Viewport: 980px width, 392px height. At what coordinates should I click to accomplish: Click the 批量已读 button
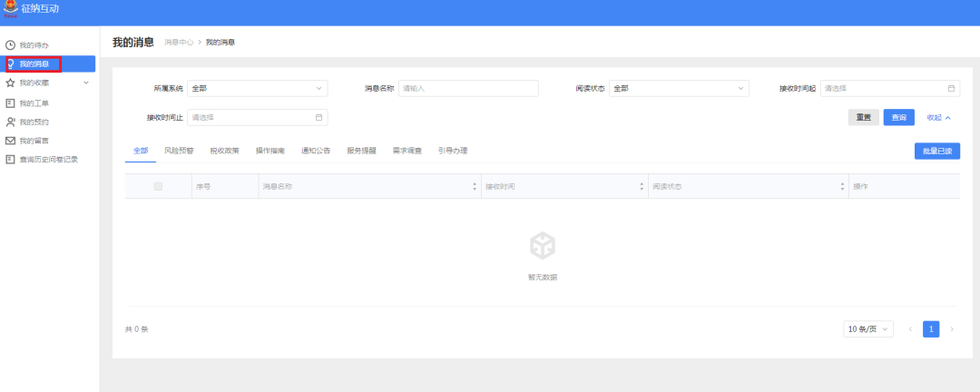point(936,151)
